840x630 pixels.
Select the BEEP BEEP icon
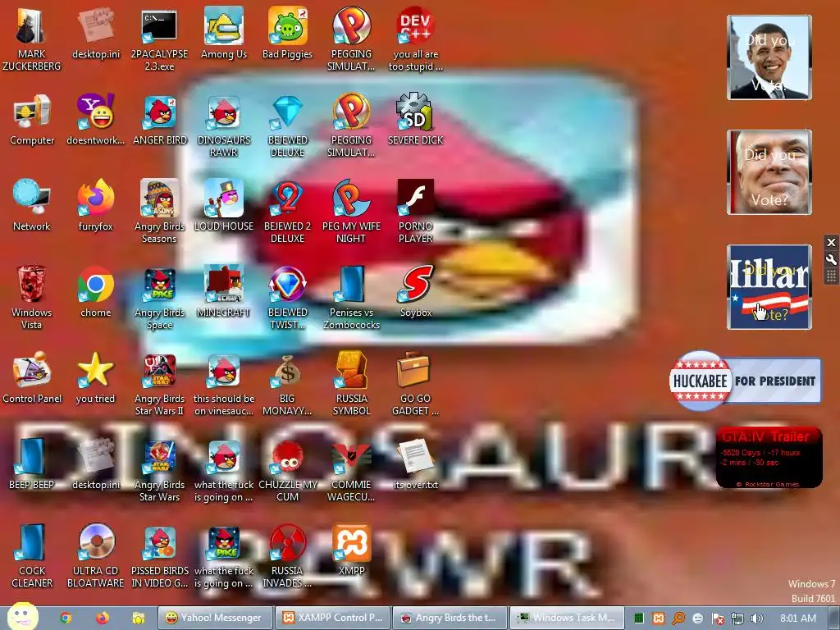pyautogui.click(x=32, y=464)
